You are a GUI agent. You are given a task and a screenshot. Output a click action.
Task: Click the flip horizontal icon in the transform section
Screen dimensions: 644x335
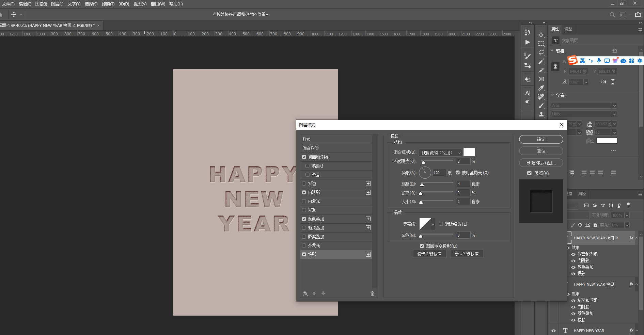pyautogui.click(x=603, y=82)
